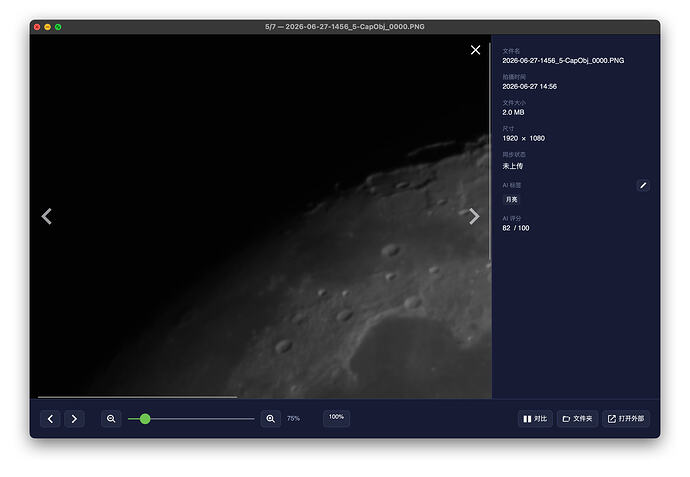Click the file name 2026-06-27-1456_5-CapObj_0000.PNG in info panel
The width and height of the screenshot is (690, 477).
pyautogui.click(x=563, y=60)
